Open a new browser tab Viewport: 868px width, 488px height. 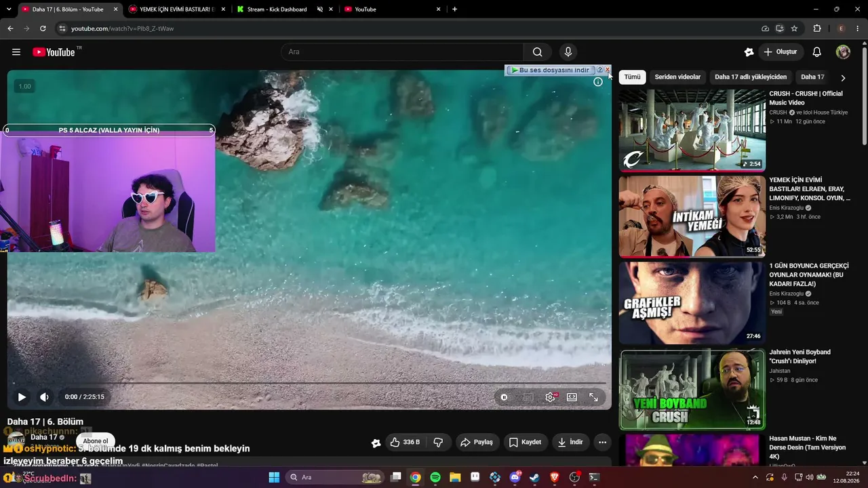[454, 9]
